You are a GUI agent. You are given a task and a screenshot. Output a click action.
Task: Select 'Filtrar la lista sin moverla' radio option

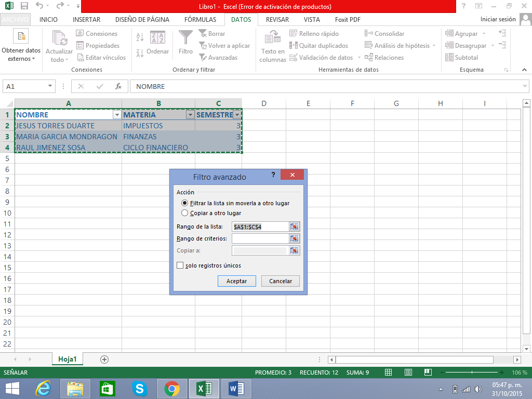click(185, 203)
